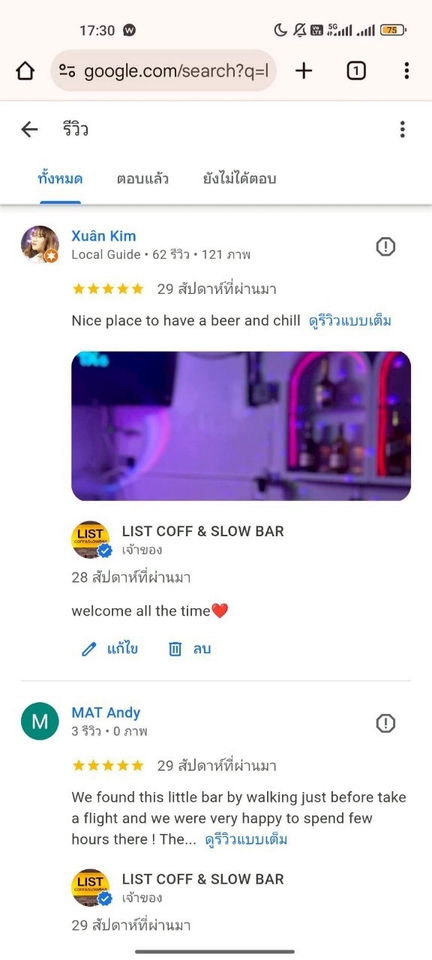Open MAT Andy's profile name link
432x960 pixels.
point(106,713)
